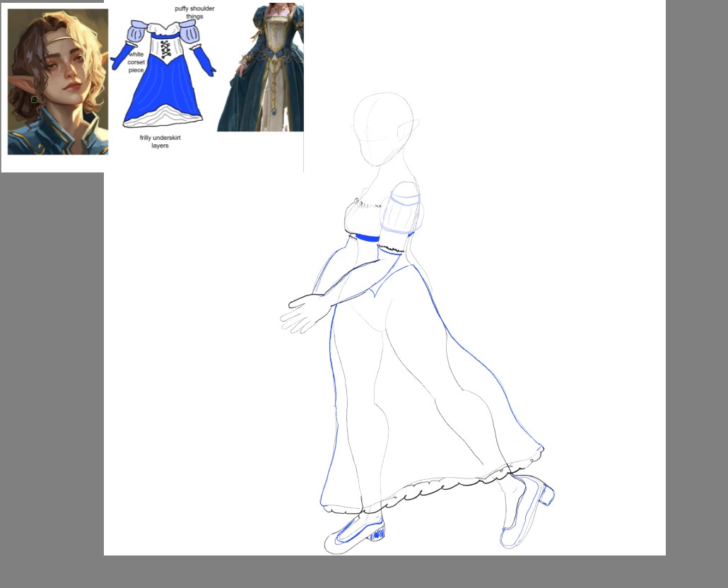Click the sketched head on the canvas
Screen dimensions: 728x588
[x=384, y=129]
